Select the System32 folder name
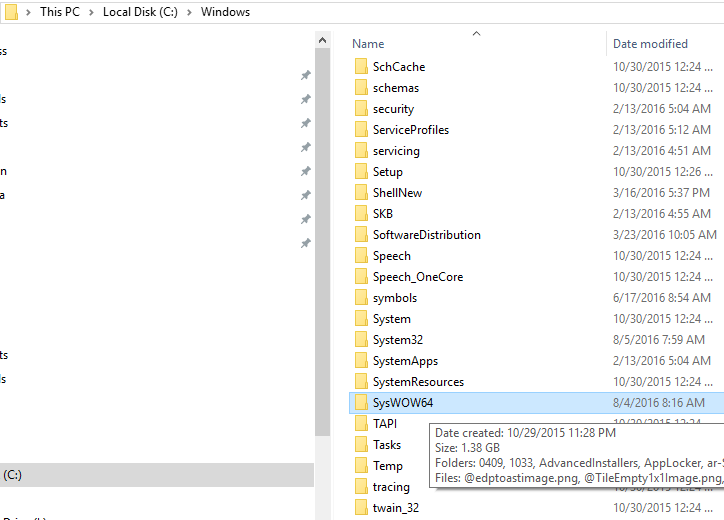Viewport: 724px width, 520px height. pos(398,340)
